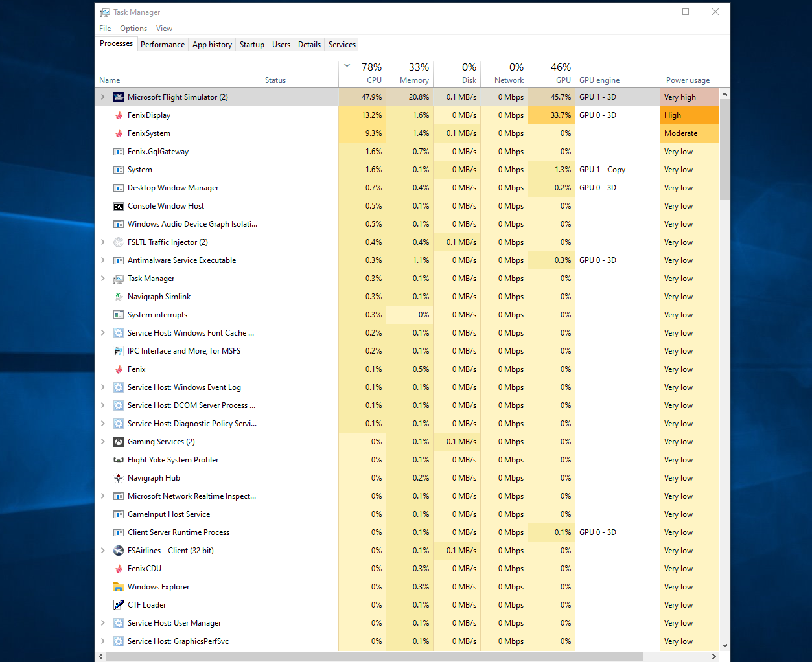Viewport: 812px width, 662px height.
Task: Sort processes by the CPU column header
Action: (362, 74)
